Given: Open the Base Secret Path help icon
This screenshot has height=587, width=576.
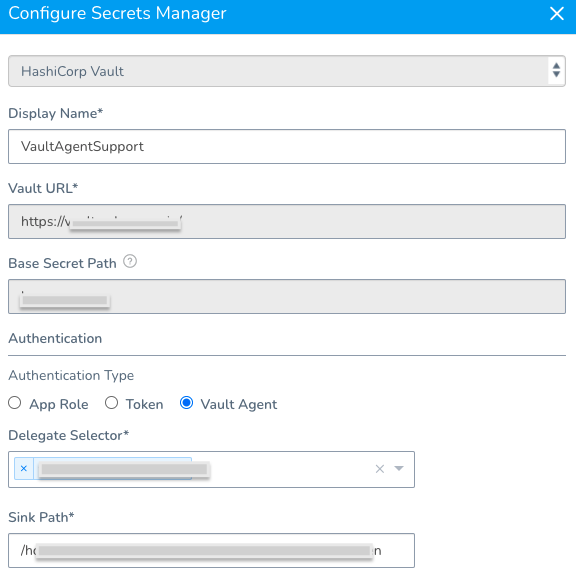Looking at the screenshot, I should click(x=130, y=261).
